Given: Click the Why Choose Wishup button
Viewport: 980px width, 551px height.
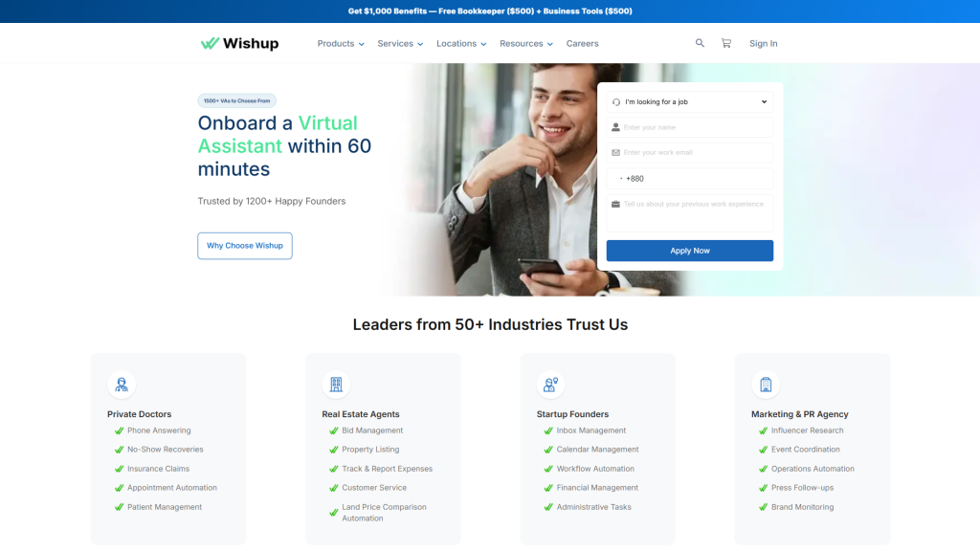Looking at the screenshot, I should [x=245, y=246].
